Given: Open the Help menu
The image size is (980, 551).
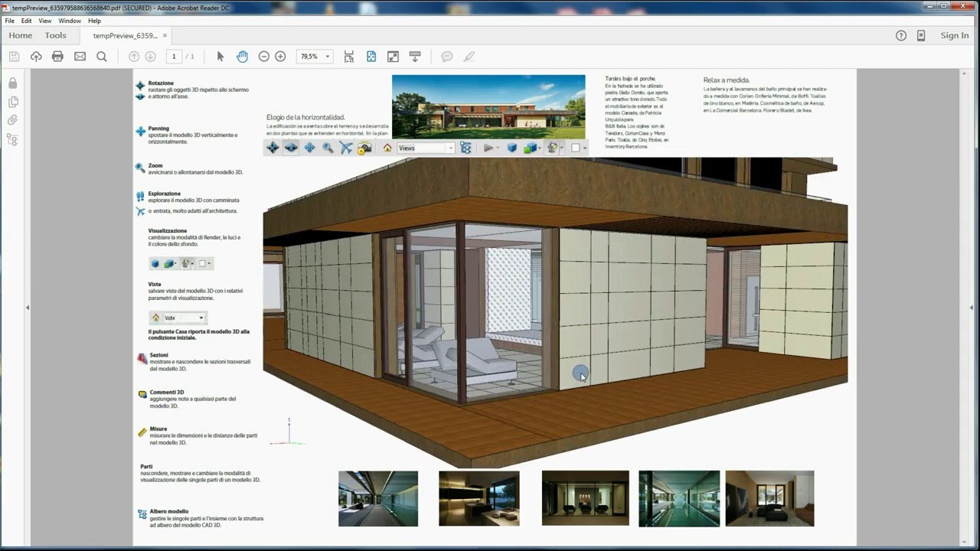Looking at the screenshot, I should coord(94,21).
